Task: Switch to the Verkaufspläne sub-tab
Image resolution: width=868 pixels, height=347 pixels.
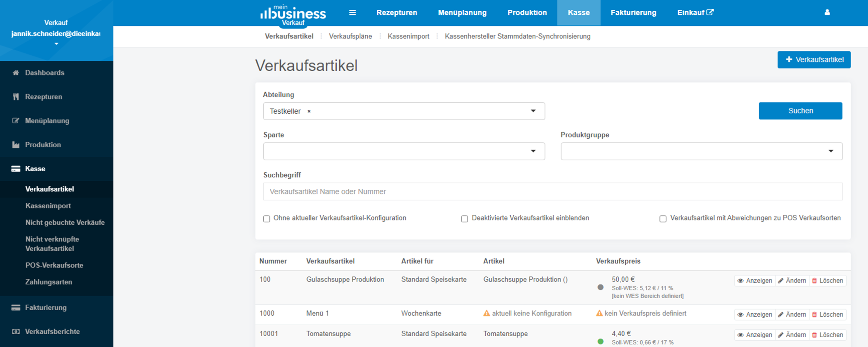Action: pyautogui.click(x=350, y=36)
